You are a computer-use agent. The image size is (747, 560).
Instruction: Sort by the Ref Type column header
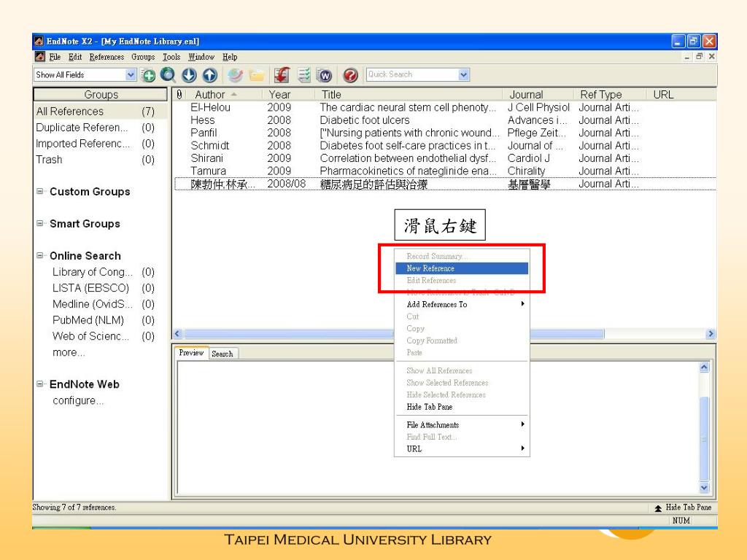pos(611,94)
